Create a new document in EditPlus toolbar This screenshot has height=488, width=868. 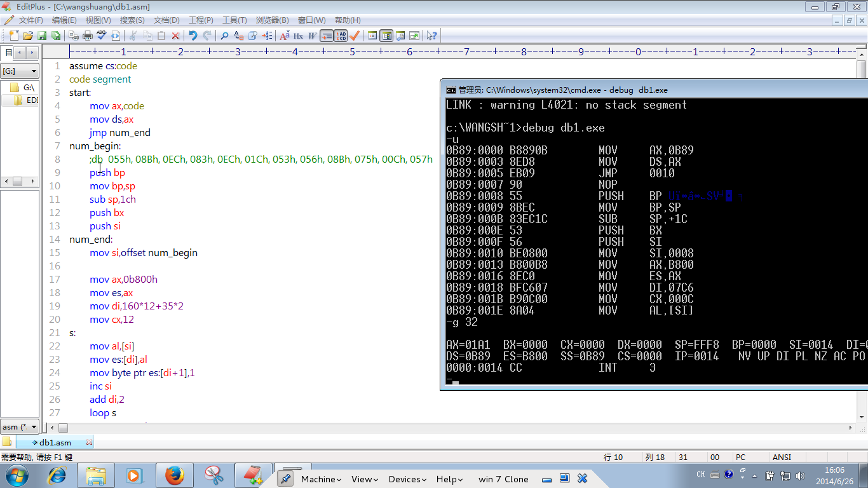(x=14, y=36)
